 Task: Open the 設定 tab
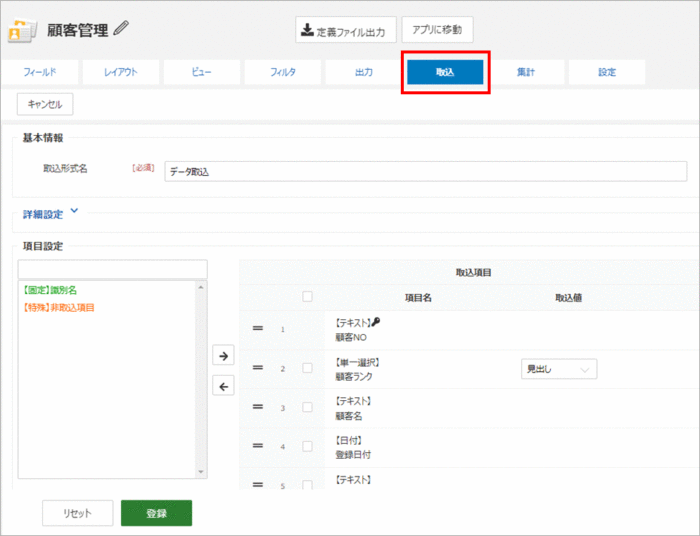pyautogui.click(x=607, y=72)
